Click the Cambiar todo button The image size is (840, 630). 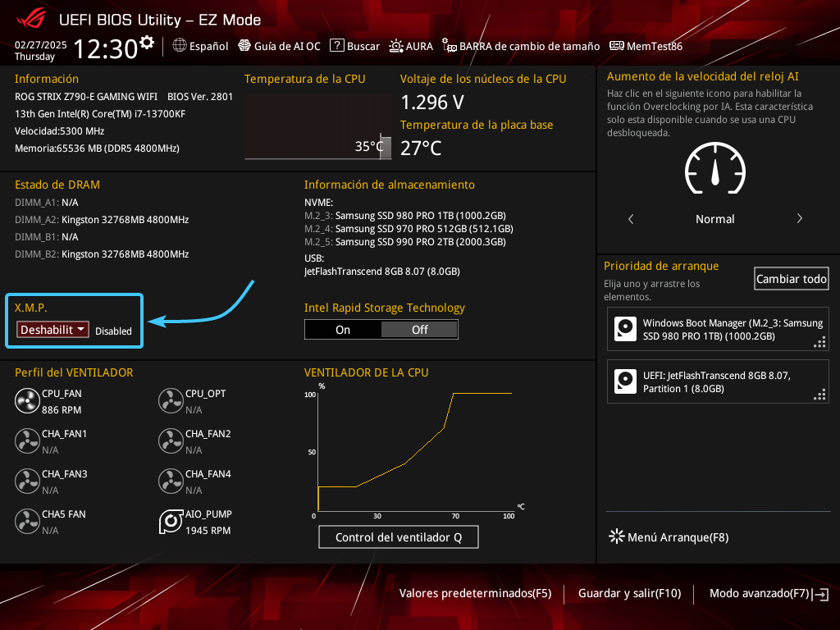point(792,279)
